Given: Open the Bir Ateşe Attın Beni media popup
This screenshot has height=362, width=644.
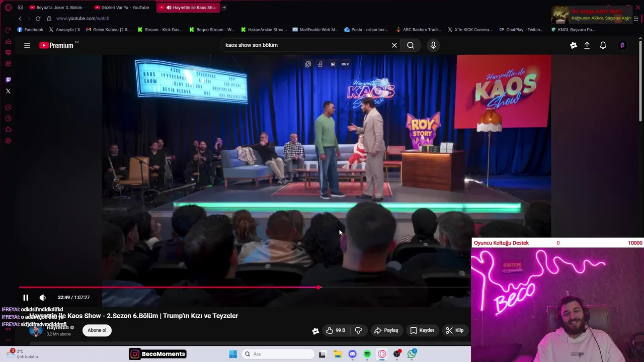Looking at the screenshot, I should [x=591, y=15].
